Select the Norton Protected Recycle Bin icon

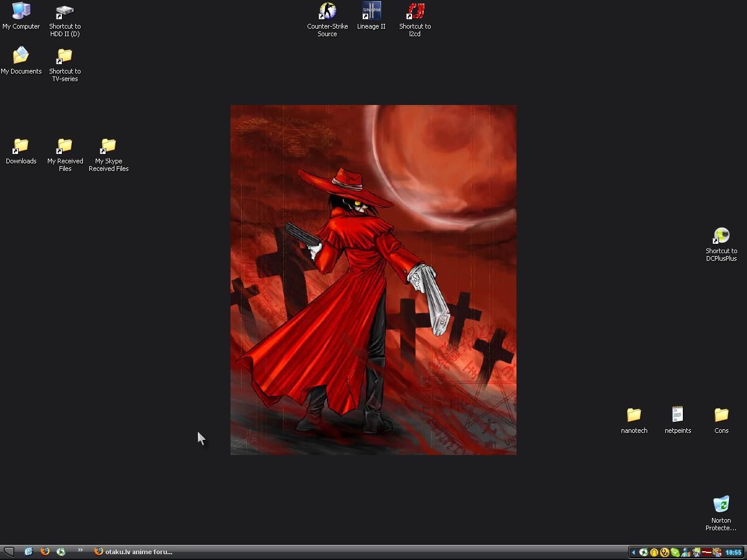pos(721,513)
